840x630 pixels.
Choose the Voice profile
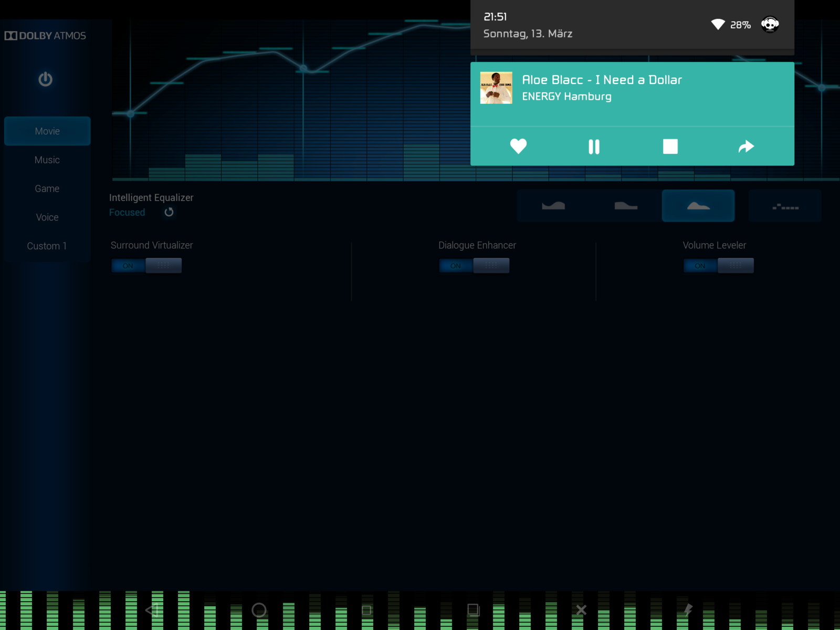click(47, 217)
